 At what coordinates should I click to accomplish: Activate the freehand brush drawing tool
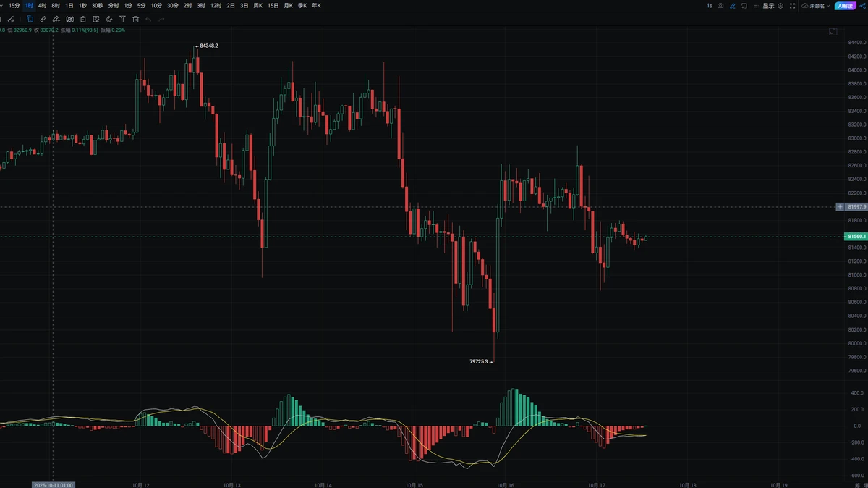point(56,19)
